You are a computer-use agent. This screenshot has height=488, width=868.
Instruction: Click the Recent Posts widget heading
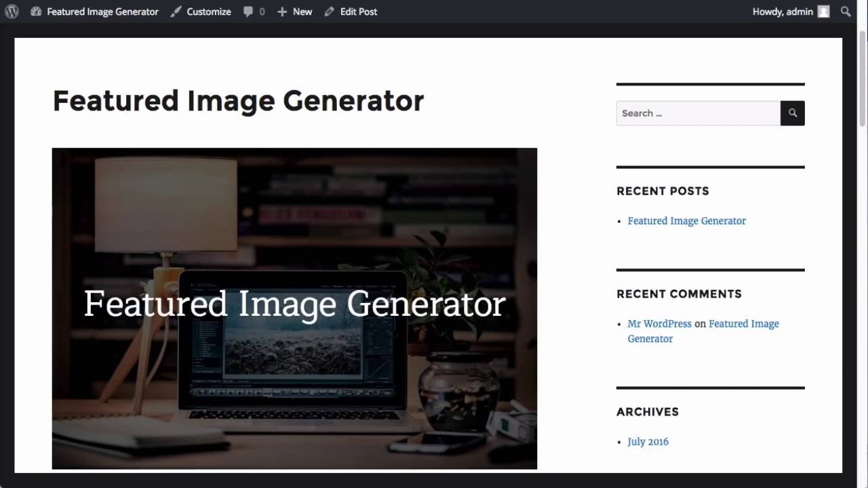tap(663, 191)
